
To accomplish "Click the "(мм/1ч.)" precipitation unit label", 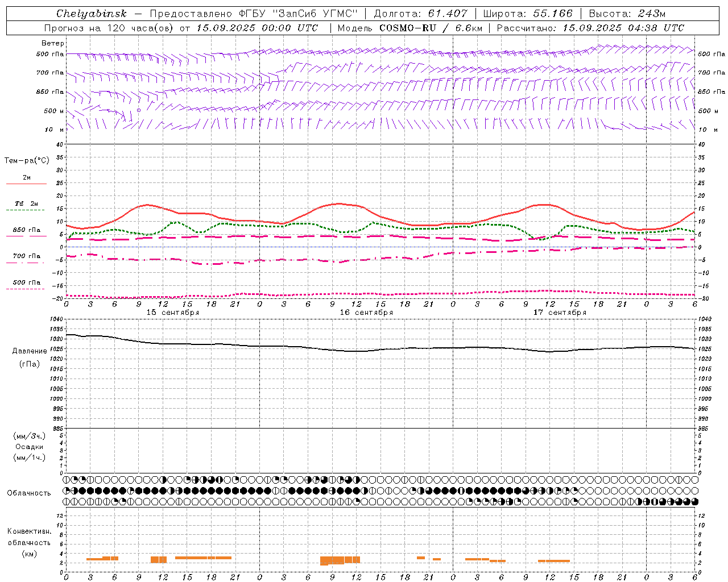I will pos(30,458).
